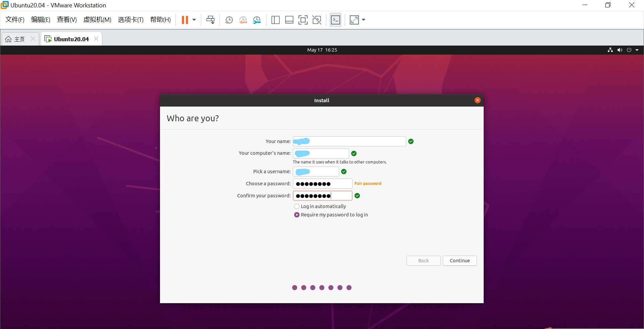Screen dimensions: 644x329
Task: Click the green check next to computer's name
Action: pyautogui.click(x=354, y=153)
